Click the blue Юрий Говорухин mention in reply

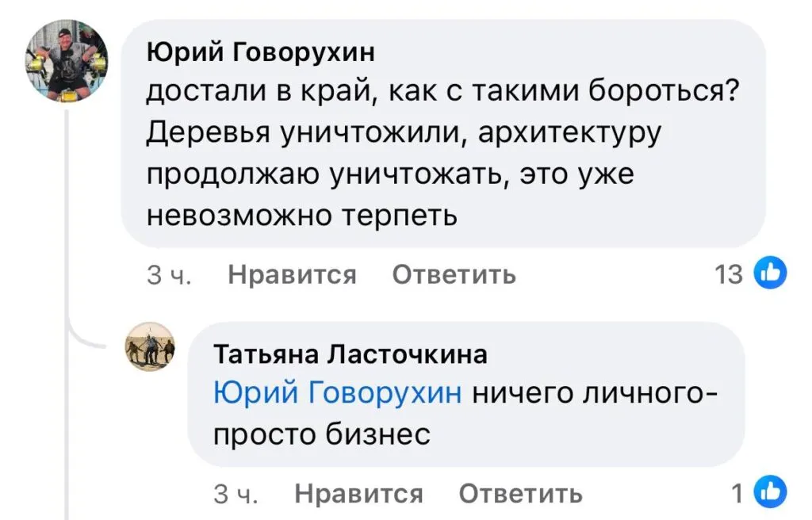337,392
